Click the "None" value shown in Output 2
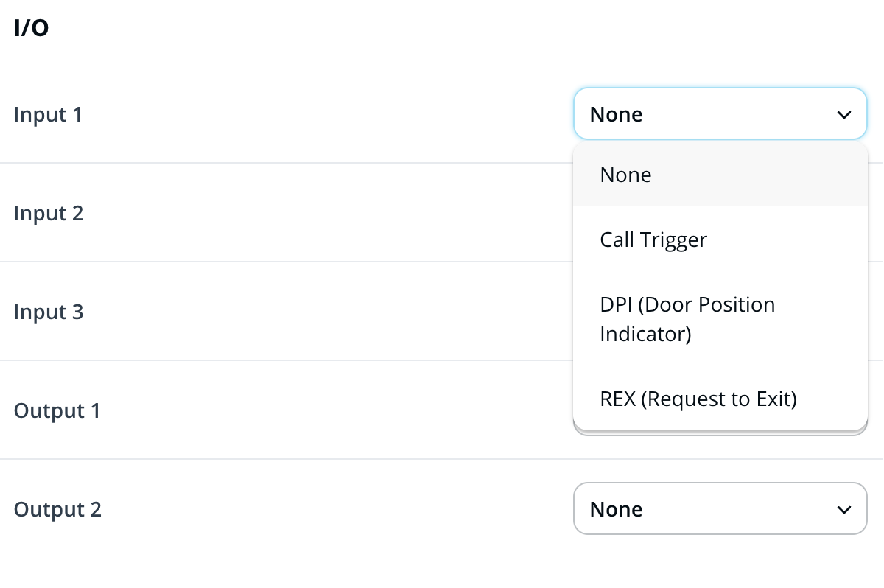 (x=617, y=509)
